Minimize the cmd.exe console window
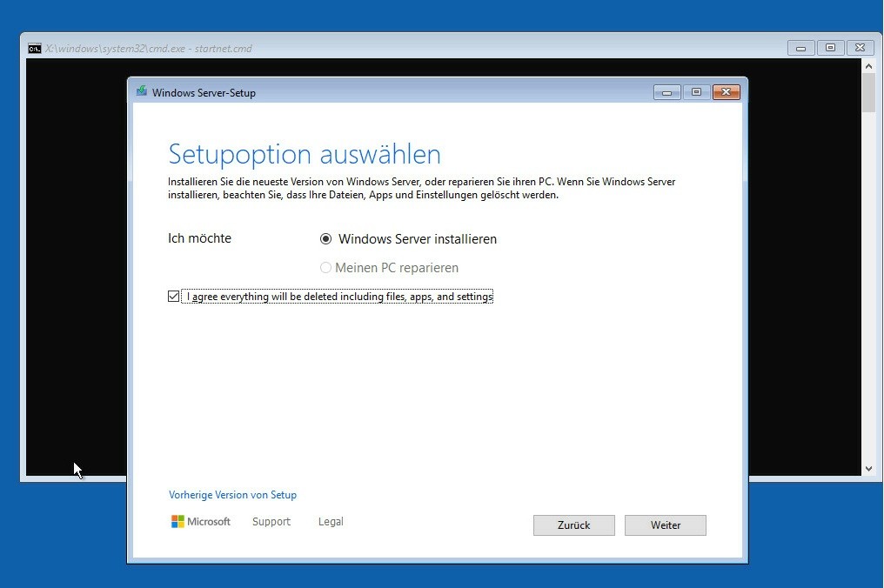This screenshot has width=884, height=588. pyautogui.click(x=800, y=48)
